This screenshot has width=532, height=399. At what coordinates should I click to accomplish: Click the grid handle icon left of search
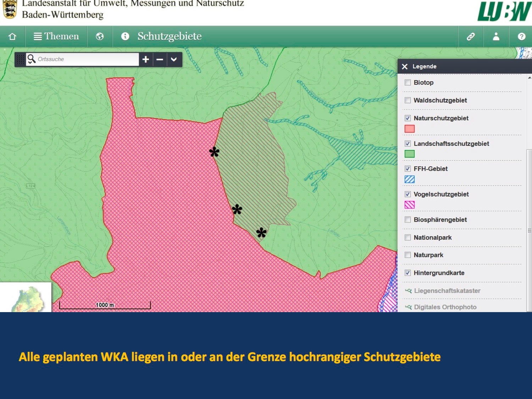point(20,60)
